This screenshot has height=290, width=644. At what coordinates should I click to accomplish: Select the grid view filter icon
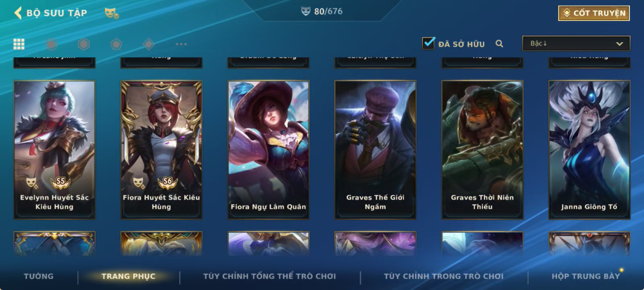tap(19, 44)
